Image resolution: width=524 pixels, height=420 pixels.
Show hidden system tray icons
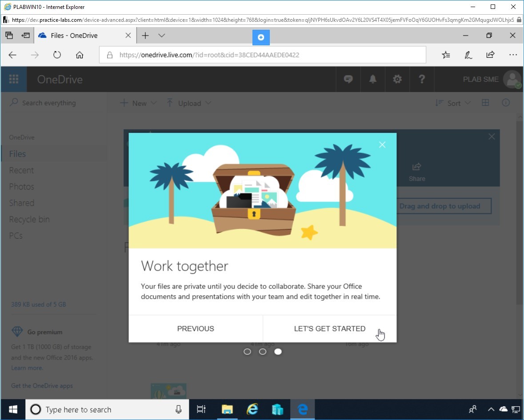[491, 409]
